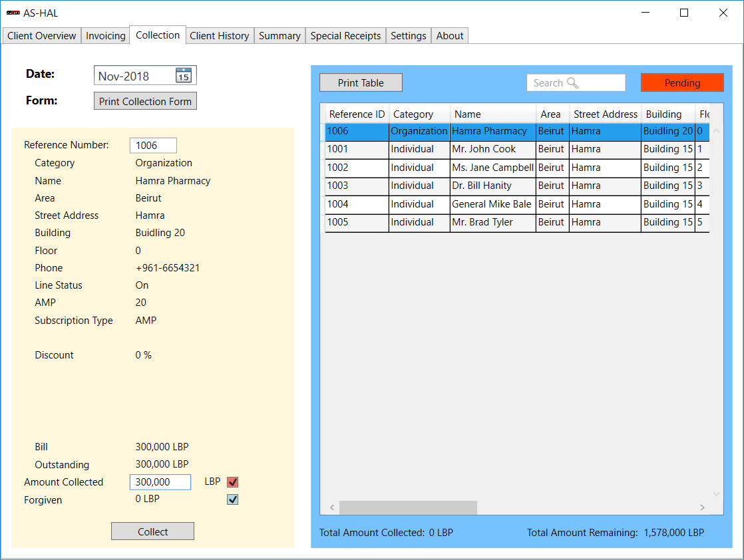Click the Amount Collected input field

[x=160, y=482]
